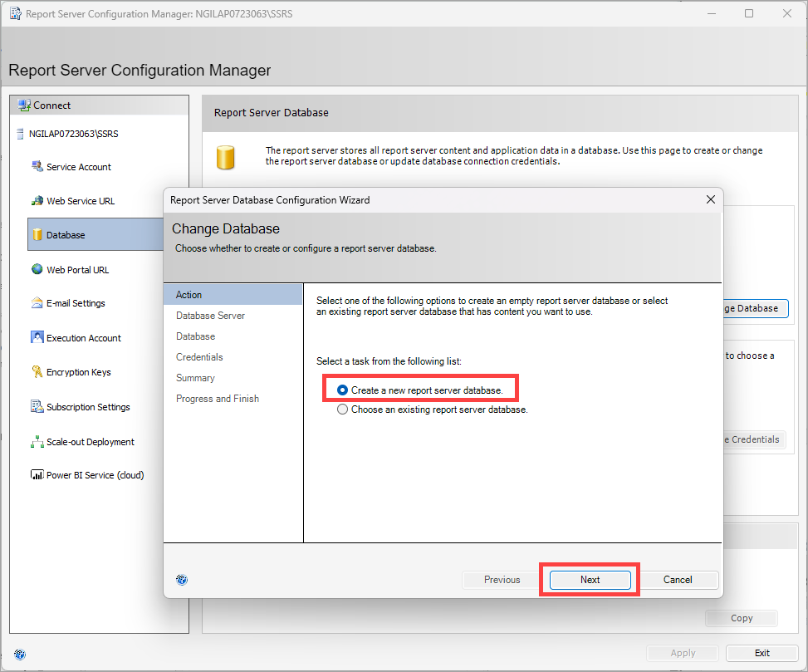The width and height of the screenshot is (808, 672).
Task: Click the Connect icon in the sidebar
Action: [x=24, y=105]
